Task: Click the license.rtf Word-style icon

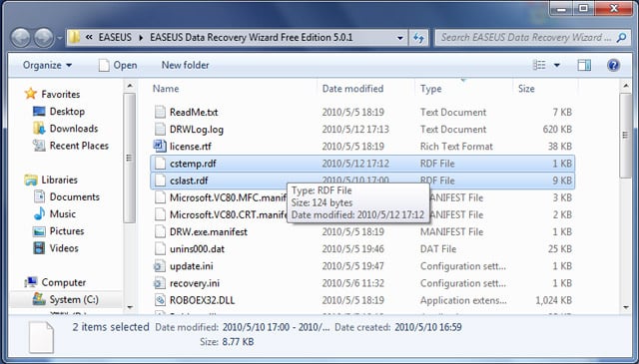Action: (160, 146)
